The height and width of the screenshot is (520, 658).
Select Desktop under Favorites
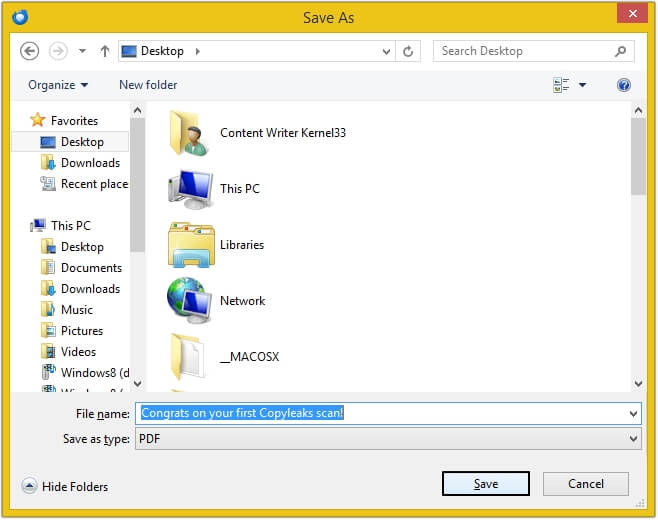(71, 142)
